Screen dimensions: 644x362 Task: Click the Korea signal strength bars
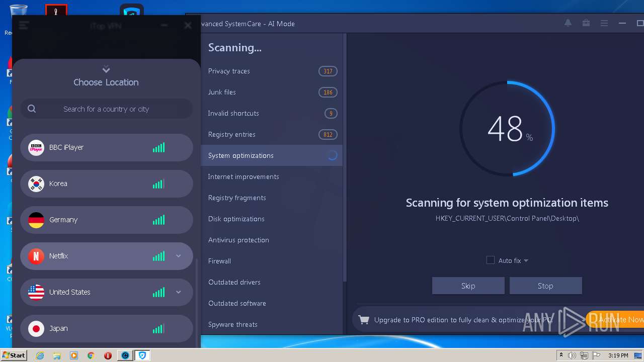(x=158, y=184)
